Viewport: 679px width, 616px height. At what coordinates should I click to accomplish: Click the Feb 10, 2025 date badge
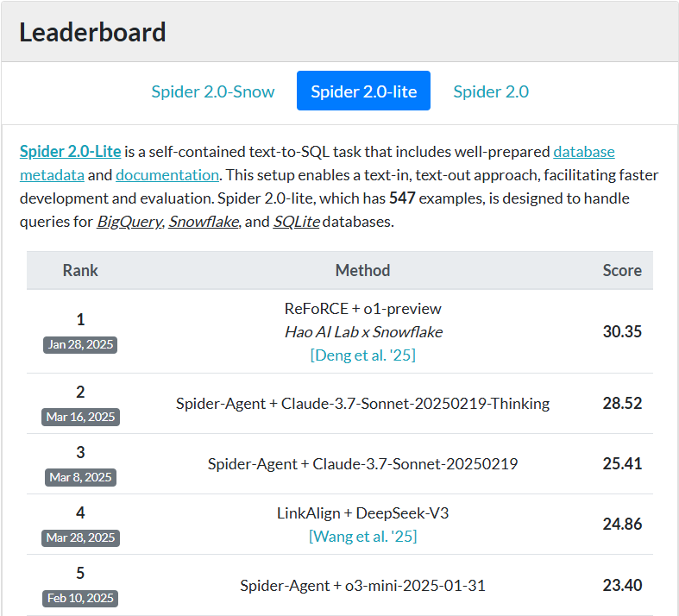[80, 598]
